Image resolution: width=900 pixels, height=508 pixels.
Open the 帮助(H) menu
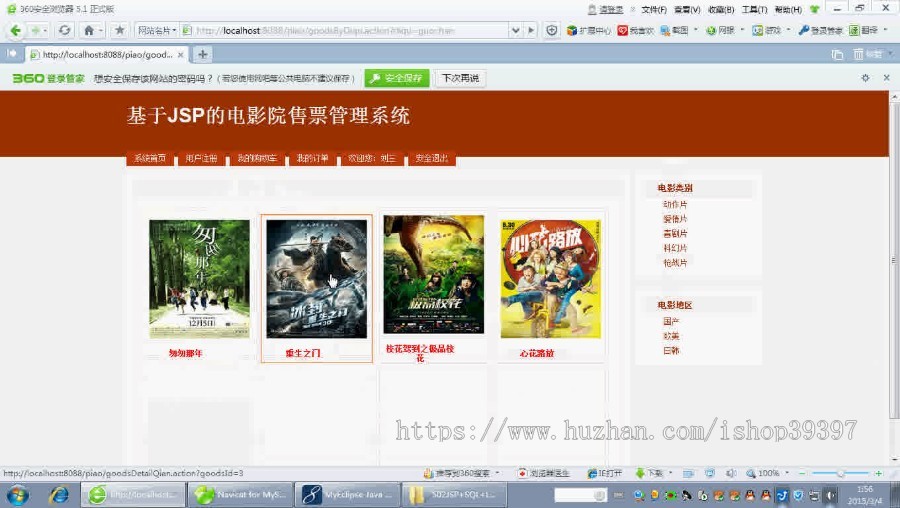[788, 10]
